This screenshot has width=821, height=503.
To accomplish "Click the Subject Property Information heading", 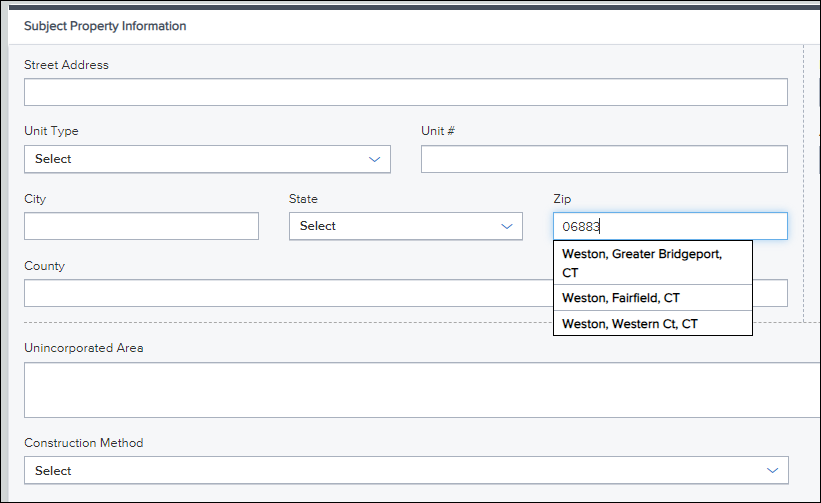I will [x=105, y=26].
